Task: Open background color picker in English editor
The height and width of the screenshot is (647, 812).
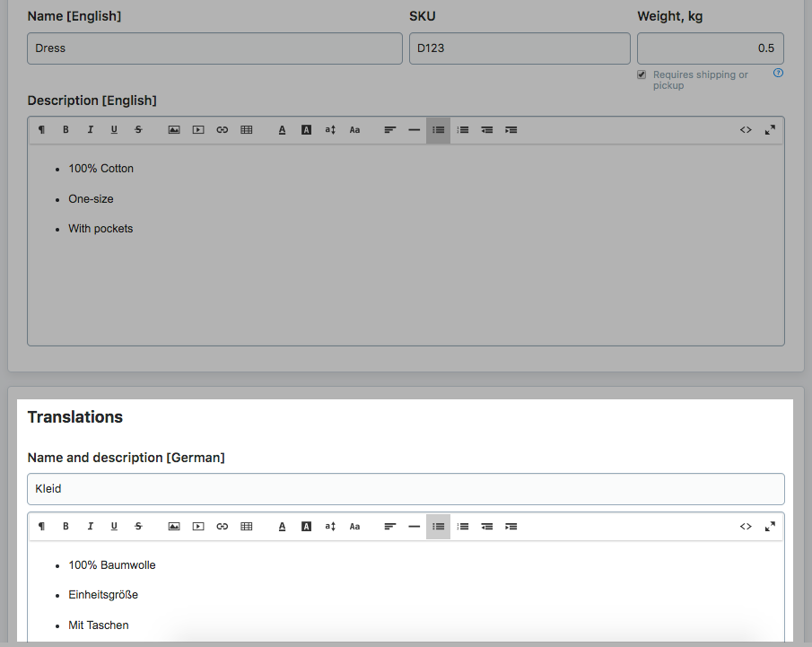Action: (x=306, y=130)
